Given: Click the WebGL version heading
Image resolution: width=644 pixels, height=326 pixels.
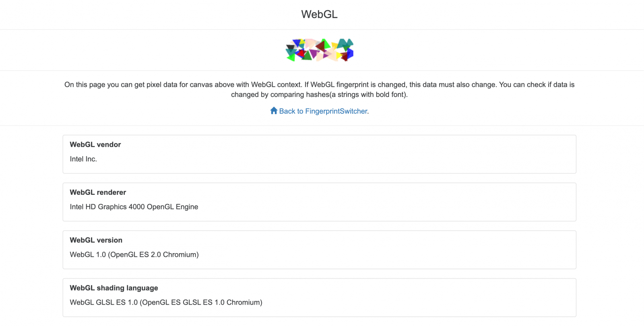Looking at the screenshot, I should pos(96,240).
